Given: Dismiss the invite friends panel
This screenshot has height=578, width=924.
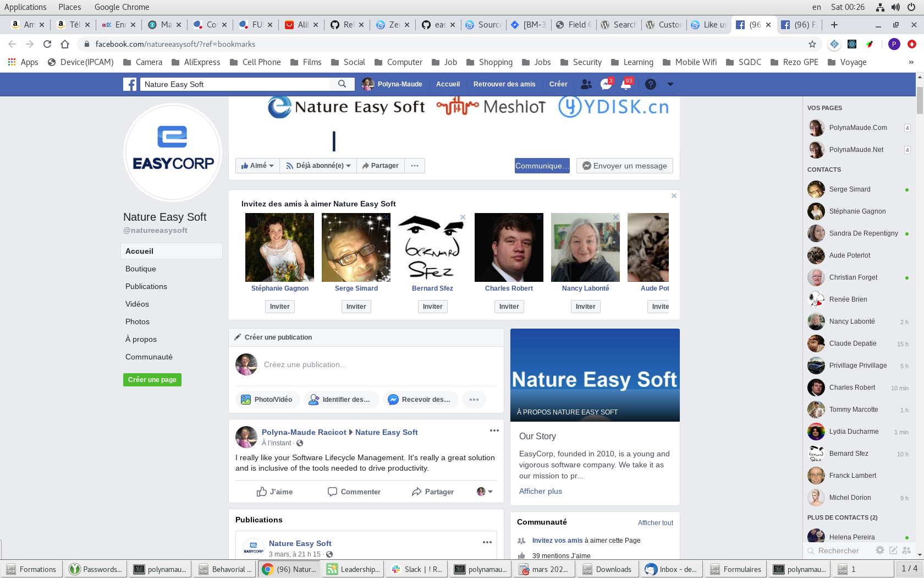Looking at the screenshot, I should tap(674, 196).
